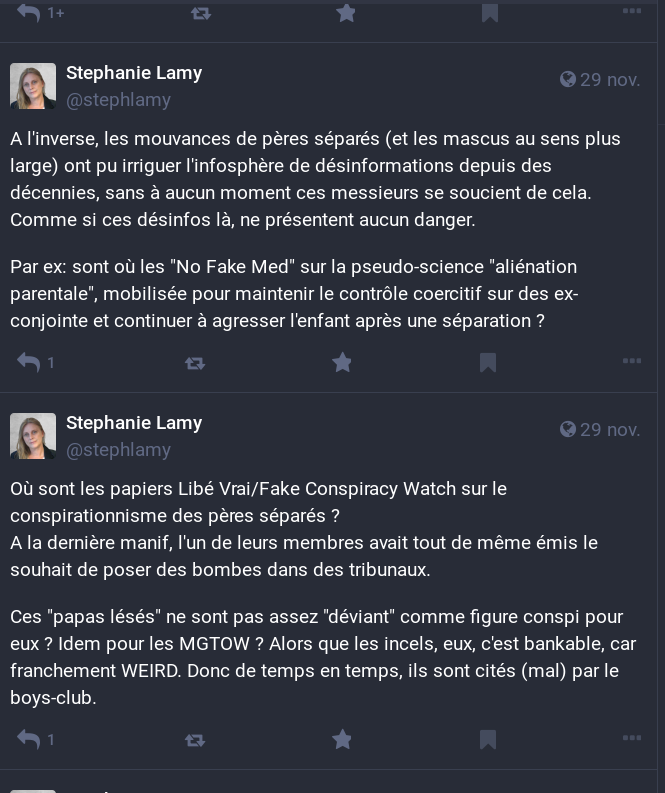Favourite the post ending with boys-club

coord(342,739)
